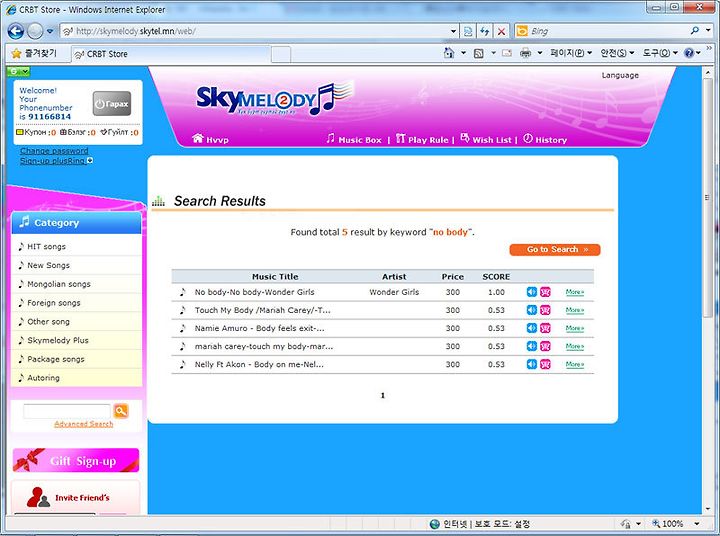Screen dimensions: 720x536
Task: Play preview of No body-Wonder Girls song
Action: [531, 292]
